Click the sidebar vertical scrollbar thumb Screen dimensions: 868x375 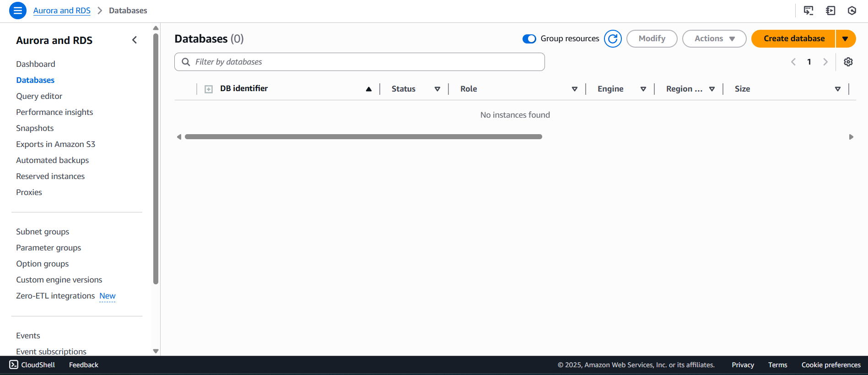[156, 159]
